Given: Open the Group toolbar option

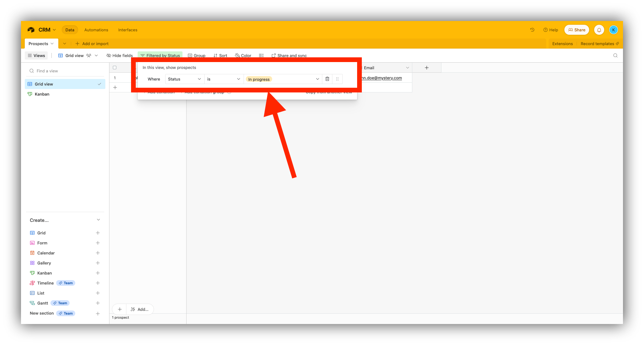Looking at the screenshot, I should pyautogui.click(x=197, y=55).
